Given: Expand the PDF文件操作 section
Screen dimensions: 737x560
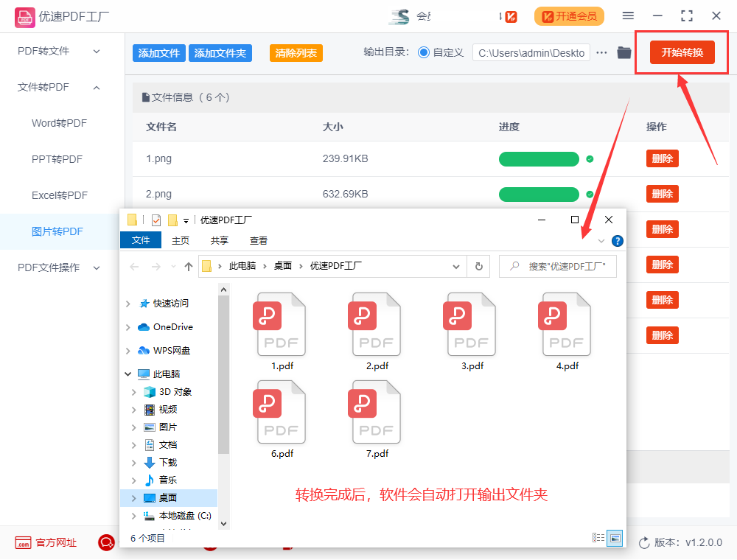Looking at the screenshot, I should pos(95,267).
